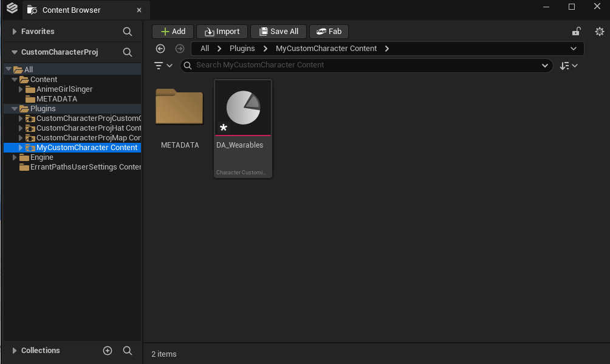Open the arrow after Plugins breadcrumb

(x=266, y=49)
